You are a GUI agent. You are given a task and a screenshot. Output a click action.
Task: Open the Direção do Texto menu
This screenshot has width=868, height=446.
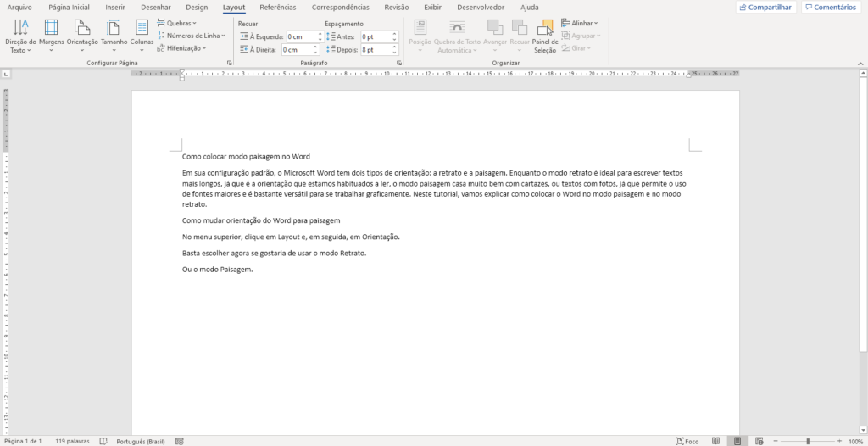point(20,36)
